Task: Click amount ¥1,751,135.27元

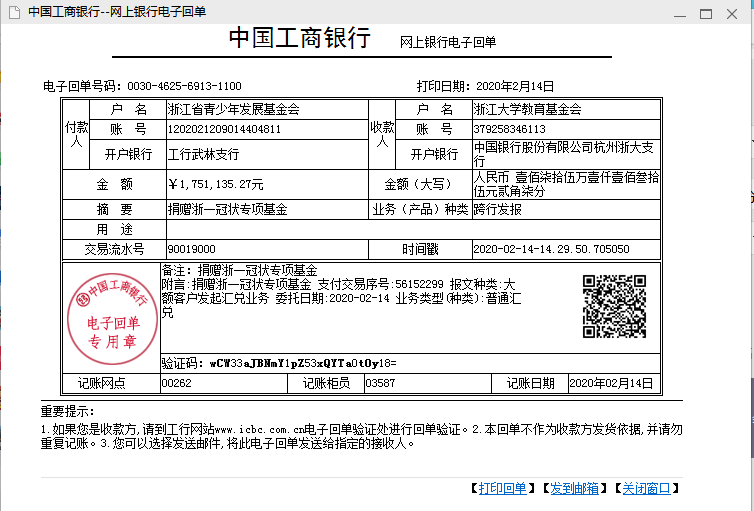Action: coord(216,185)
